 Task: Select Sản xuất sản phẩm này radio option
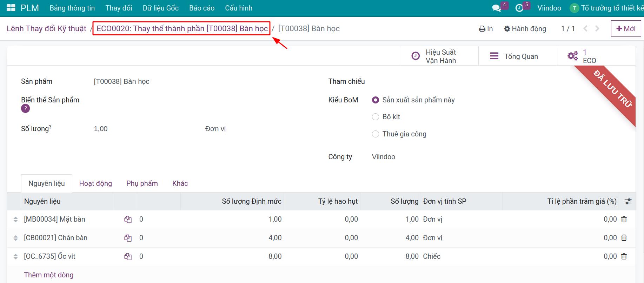click(376, 100)
